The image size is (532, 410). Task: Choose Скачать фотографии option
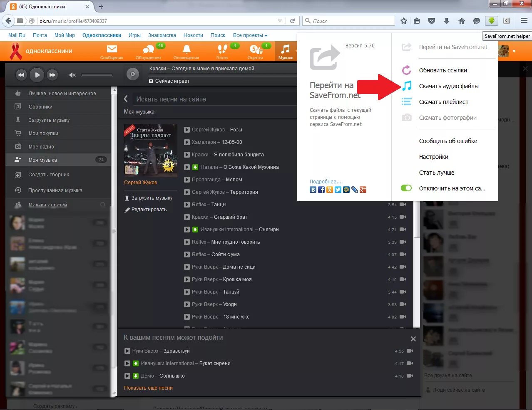click(448, 118)
